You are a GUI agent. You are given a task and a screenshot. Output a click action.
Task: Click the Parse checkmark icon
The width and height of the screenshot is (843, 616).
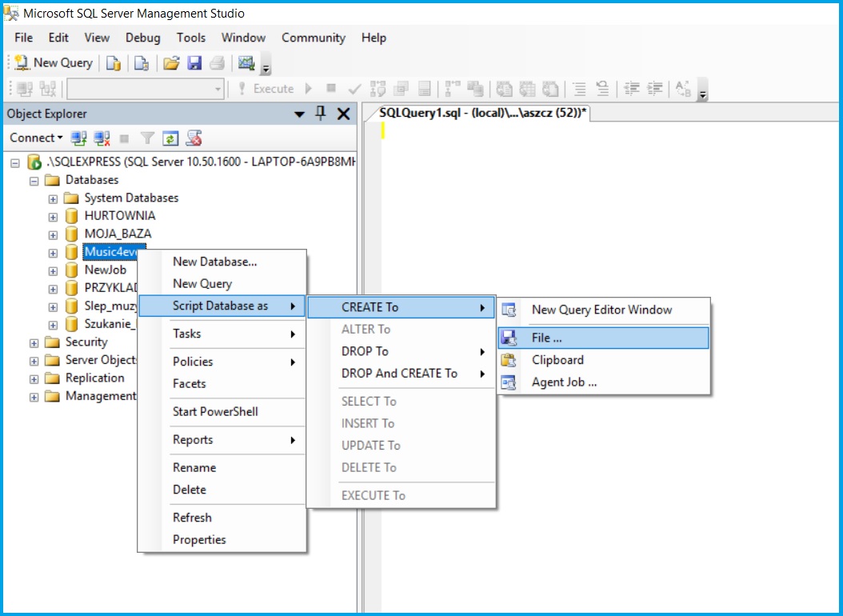pyautogui.click(x=354, y=89)
